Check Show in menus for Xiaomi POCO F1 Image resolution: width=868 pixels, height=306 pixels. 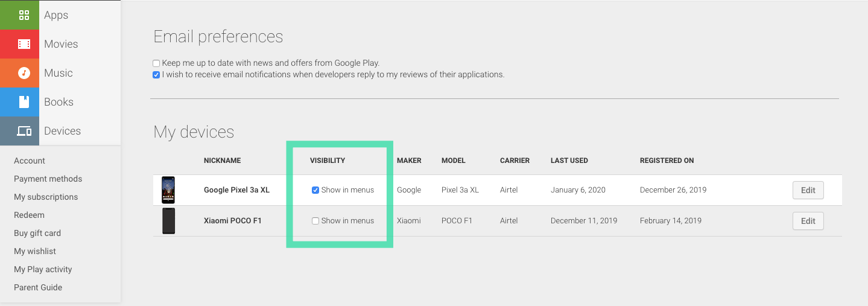point(315,221)
